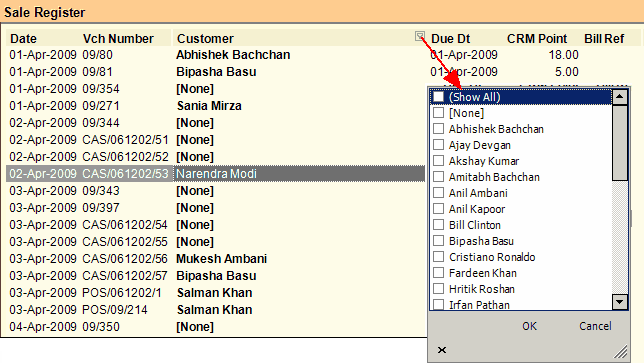
Task: Select voucher row 09/350
Action: pos(216,327)
